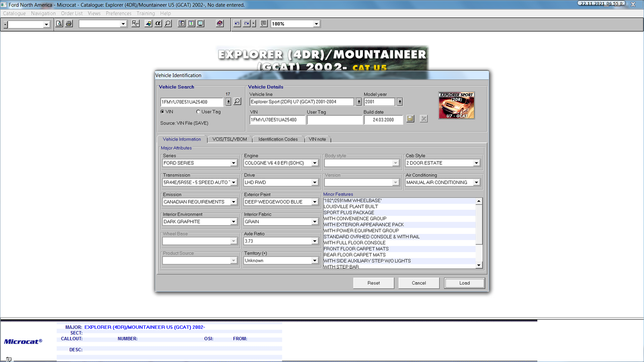This screenshot has width=644, height=362.
Task: Click the Build date field
Action: [x=383, y=120]
